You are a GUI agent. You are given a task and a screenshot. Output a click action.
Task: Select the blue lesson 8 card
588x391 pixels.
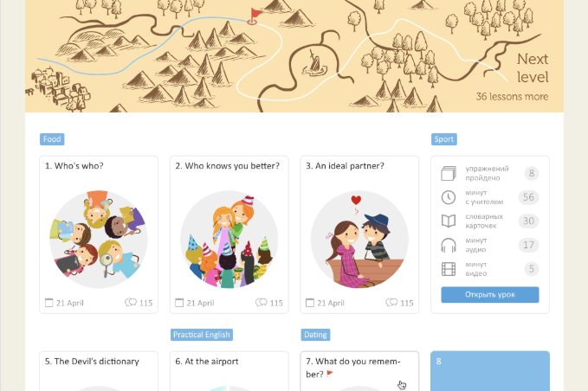(x=490, y=371)
